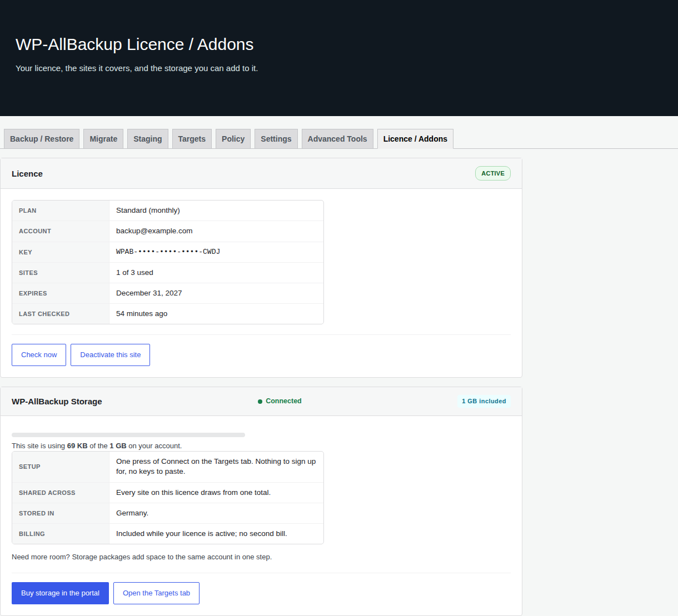Select the Policy tab
678x616 pixels.
click(233, 139)
